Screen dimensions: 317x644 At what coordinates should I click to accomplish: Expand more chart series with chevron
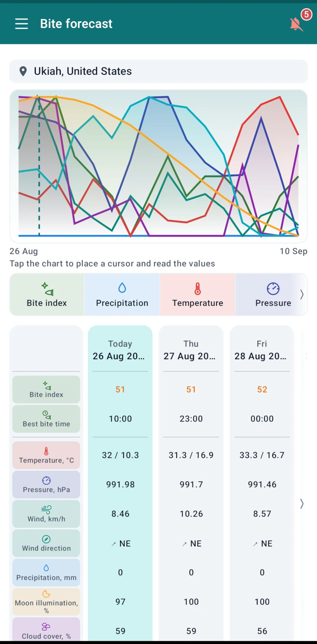pyautogui.click(x=302, y=294)
